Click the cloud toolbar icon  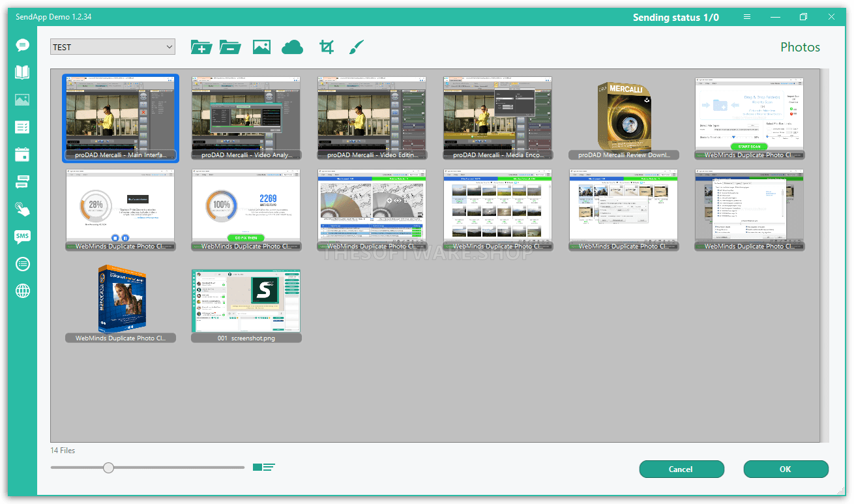tap(293, 47)
